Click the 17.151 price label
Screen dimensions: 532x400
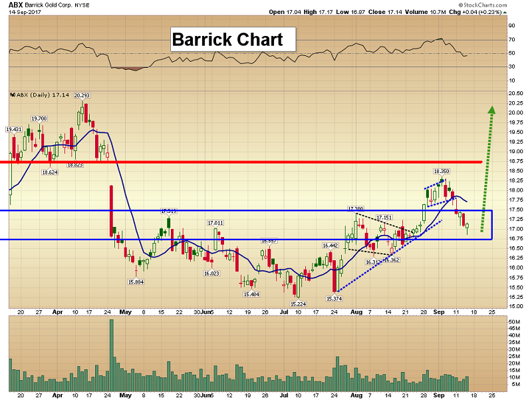coord(384,218)
